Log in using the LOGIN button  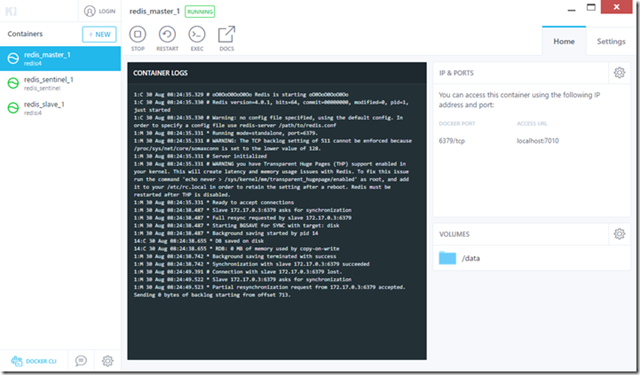pyautogui.click(x=100, y=11)
